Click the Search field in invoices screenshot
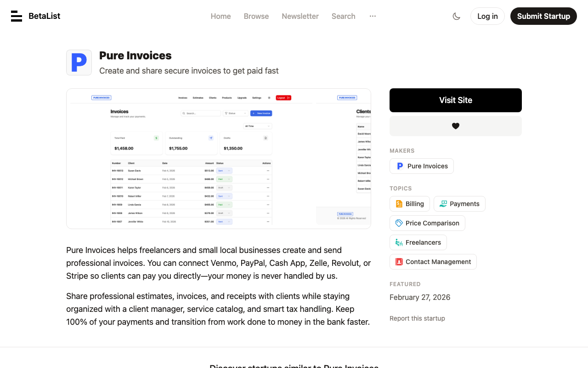The height and width of the screenshot is (368, 588). tap(201, 113)
